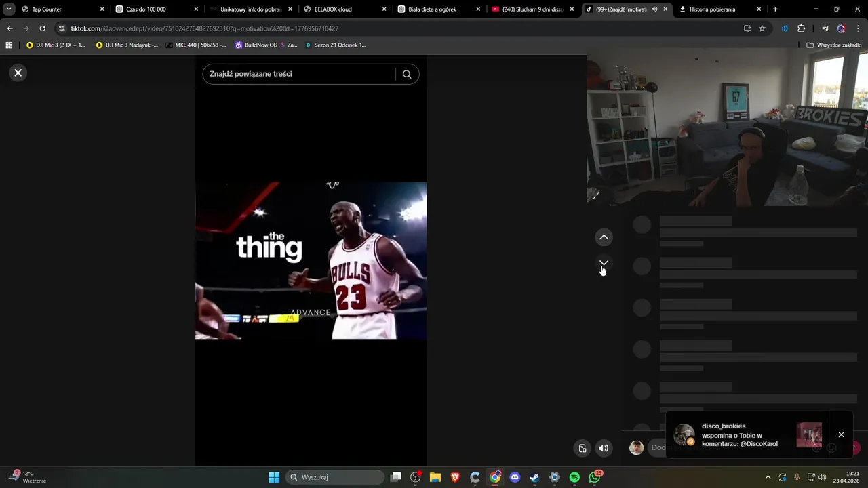This screenshot has width=868, height=488.
Task: Click the search magnifier in TikTok search bar
Action: pyautogui.click(x=407, y=74)
